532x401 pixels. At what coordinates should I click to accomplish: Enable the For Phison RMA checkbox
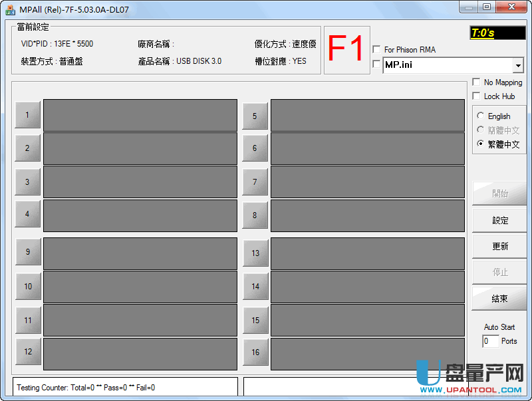click(x=377, y=50)
